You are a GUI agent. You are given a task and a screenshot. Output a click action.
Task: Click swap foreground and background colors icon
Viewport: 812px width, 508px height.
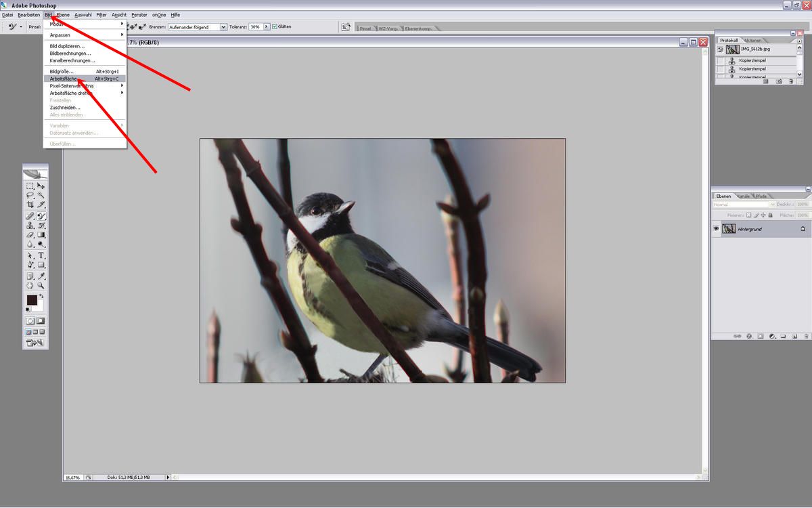pyautogui.click(x=41, y=296)
